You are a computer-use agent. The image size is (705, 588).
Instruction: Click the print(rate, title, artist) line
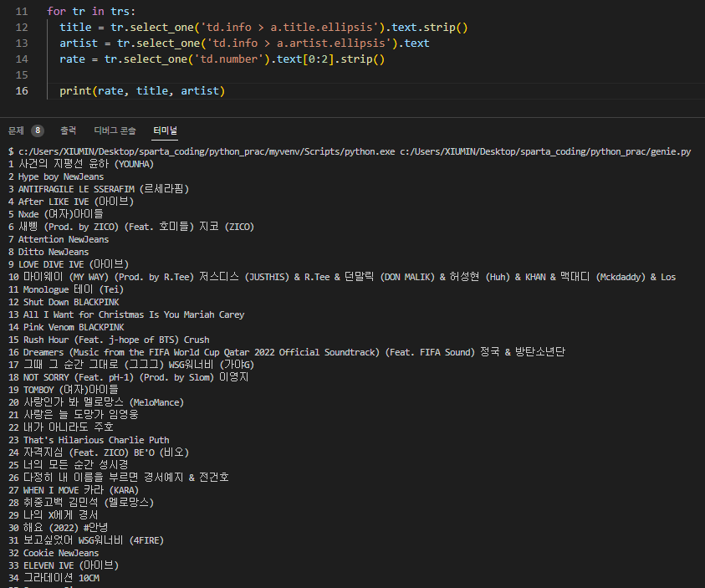tap(142, 91)
